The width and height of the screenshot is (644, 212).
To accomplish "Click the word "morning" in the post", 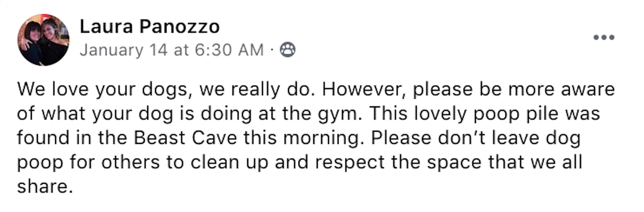I will tap(323, 138).
